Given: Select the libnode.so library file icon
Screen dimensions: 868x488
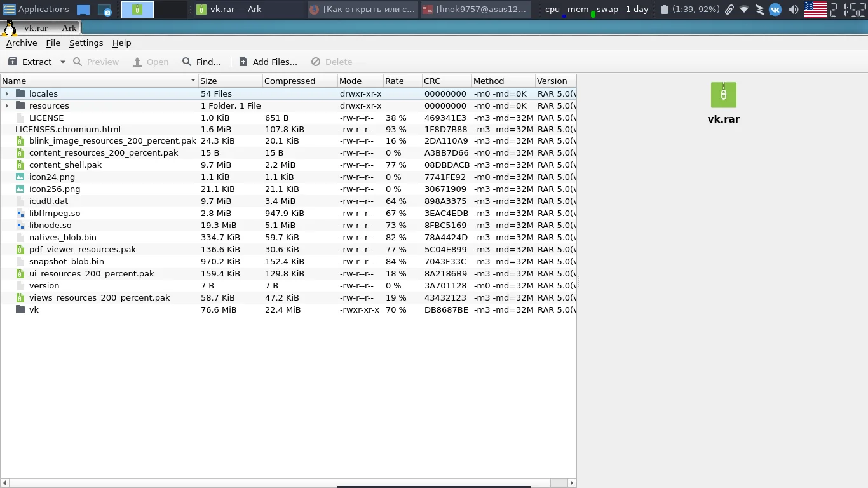Looking at the screenshot, I should pos(20,226).
